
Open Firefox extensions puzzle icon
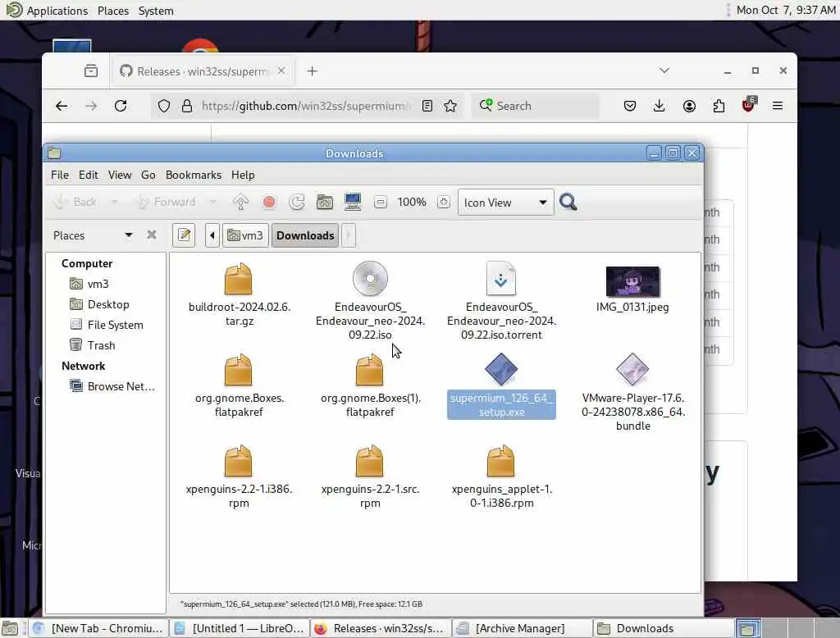coord(719,106)
